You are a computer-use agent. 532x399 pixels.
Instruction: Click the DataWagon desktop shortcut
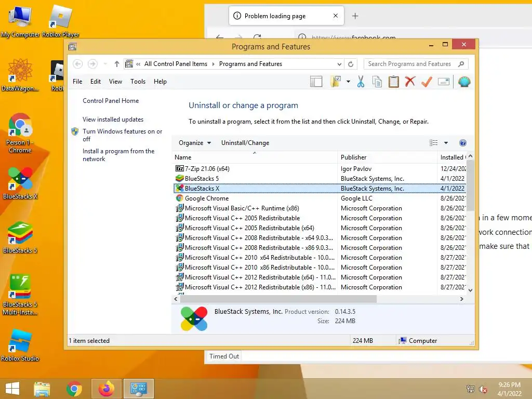(x=20, y=75)
